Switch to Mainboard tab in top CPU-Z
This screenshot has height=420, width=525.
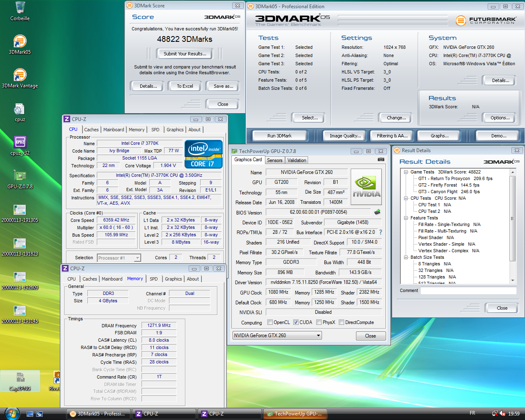[114, 130]
